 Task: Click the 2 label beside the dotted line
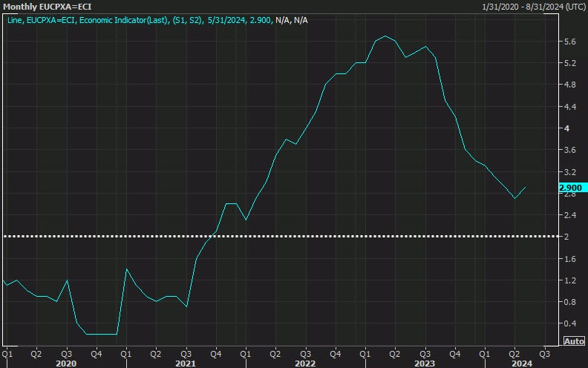pos(567,237)
